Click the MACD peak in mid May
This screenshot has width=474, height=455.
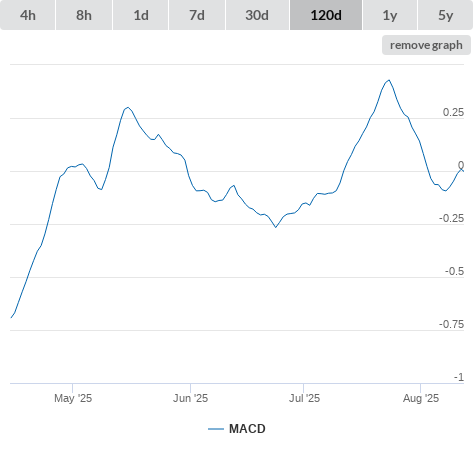[127, 107]
